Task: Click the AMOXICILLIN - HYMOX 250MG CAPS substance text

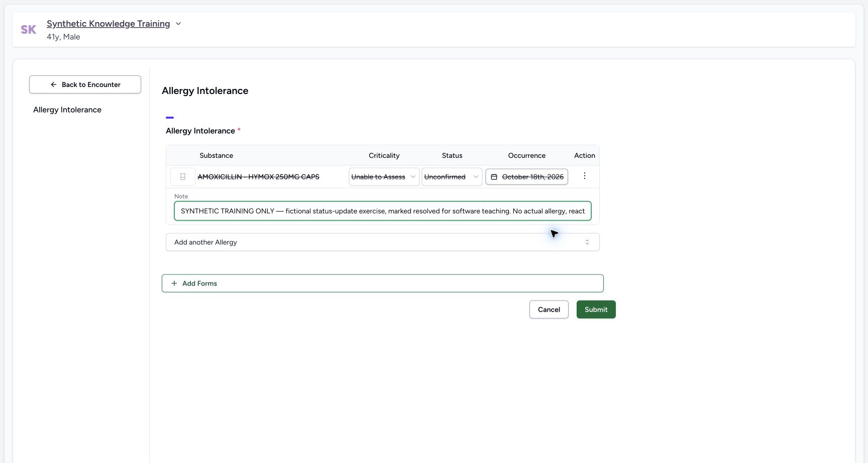Action: [258, 177]
